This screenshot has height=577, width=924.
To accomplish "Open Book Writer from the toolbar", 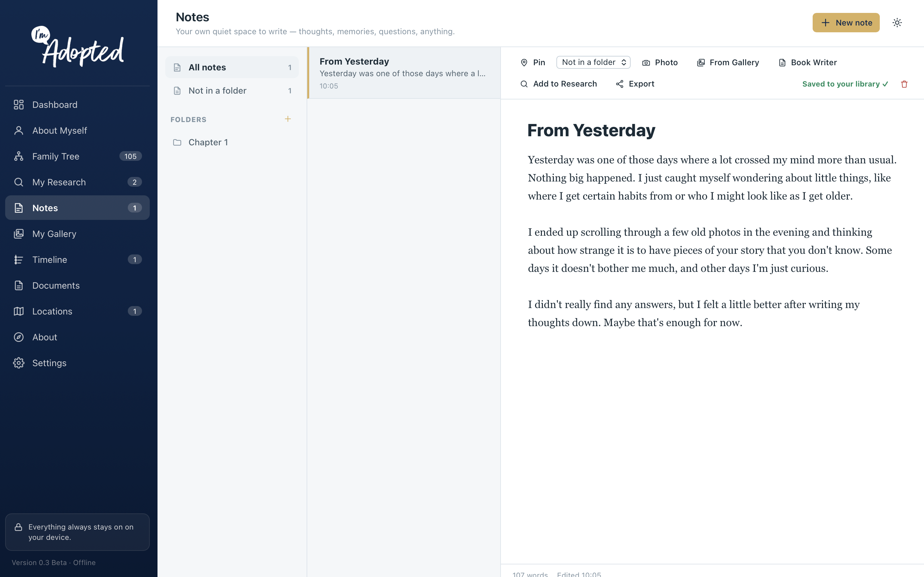I will (808, 62).
